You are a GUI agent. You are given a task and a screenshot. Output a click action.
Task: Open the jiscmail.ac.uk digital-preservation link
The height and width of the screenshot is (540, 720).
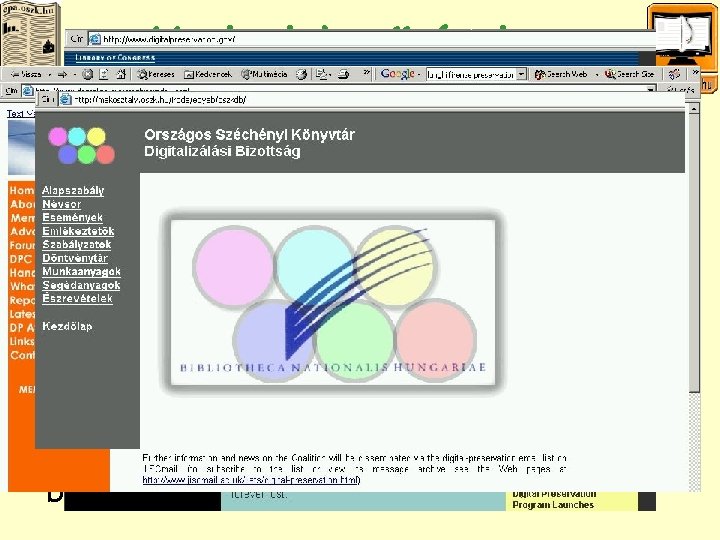[x=251, y=480]
